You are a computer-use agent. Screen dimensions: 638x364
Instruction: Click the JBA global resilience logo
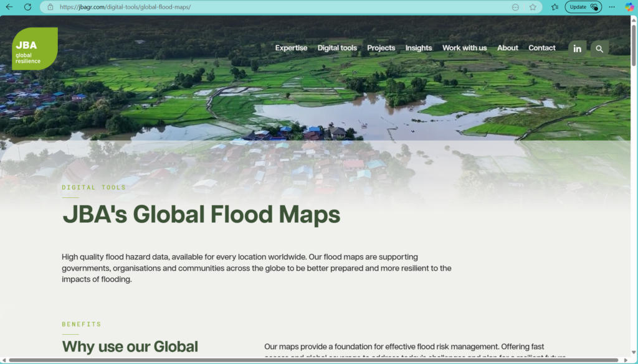point(35,49)
